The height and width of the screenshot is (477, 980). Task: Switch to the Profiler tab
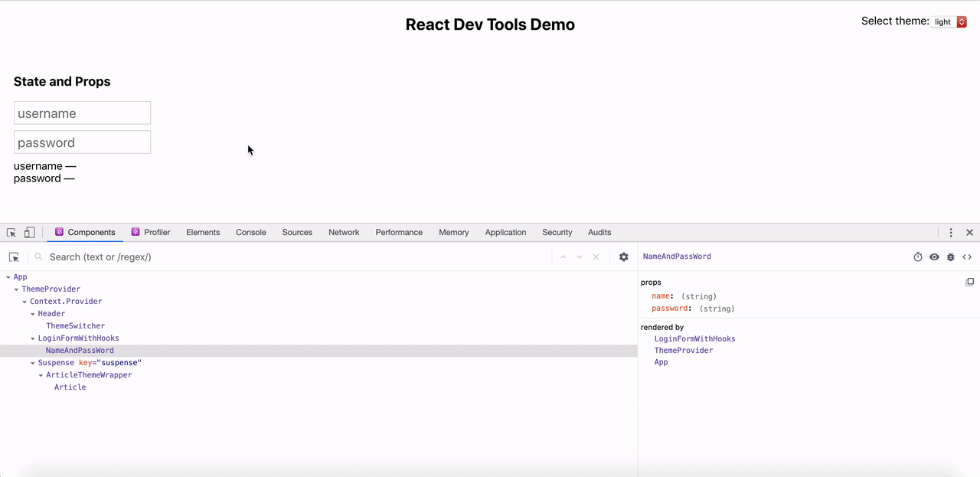[x=150, y=232]
